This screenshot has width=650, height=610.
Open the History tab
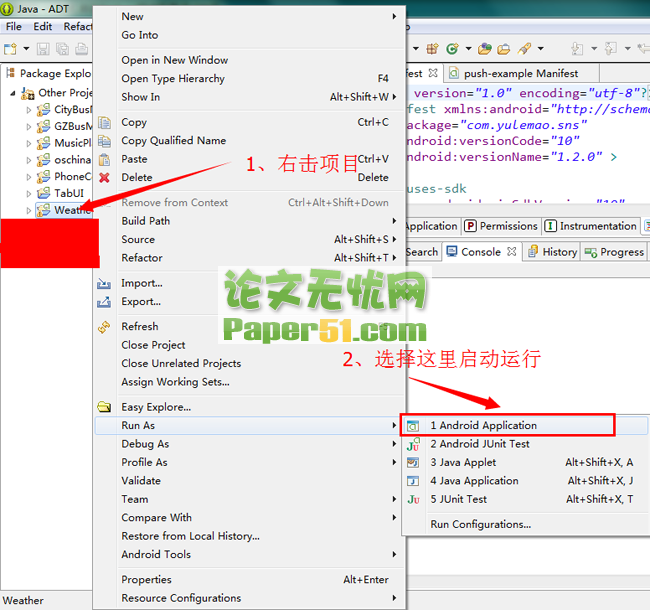click(552, 252)
